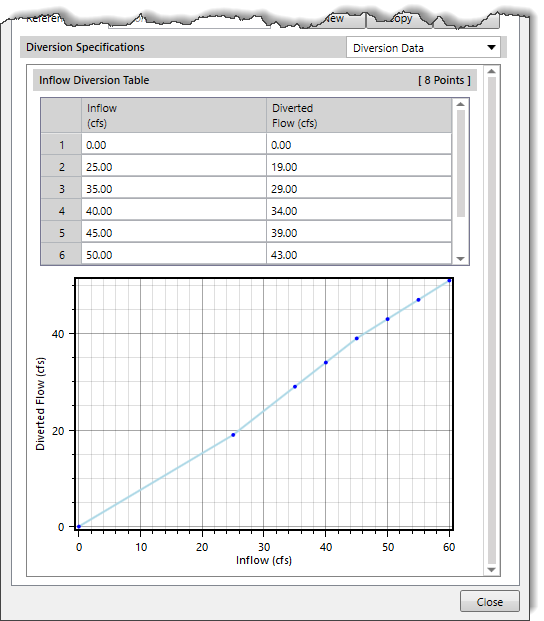Select row header 1 in diversion table
This screenshot has height=621, width=544.
[x=61, y=145]
